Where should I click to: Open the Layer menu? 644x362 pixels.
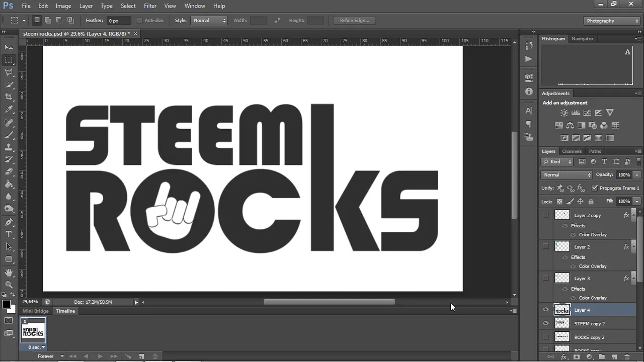(x=86, y=6)
